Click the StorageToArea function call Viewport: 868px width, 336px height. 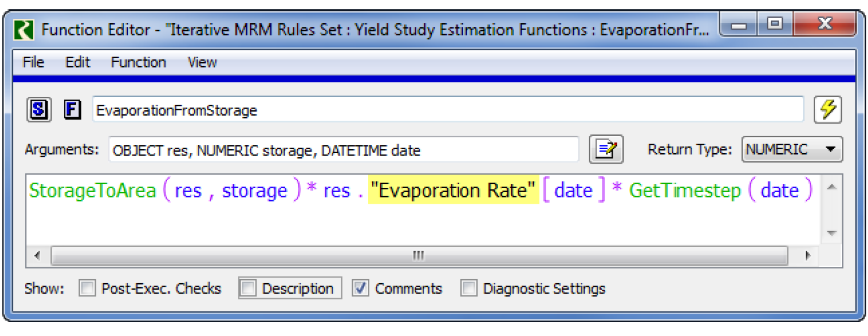[x=93, y=191]
